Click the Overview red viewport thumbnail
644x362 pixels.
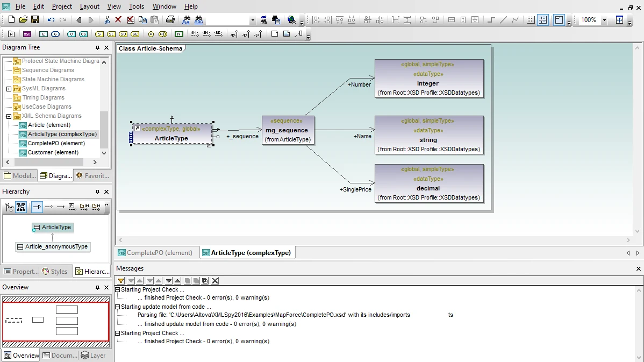click(56, 322)
